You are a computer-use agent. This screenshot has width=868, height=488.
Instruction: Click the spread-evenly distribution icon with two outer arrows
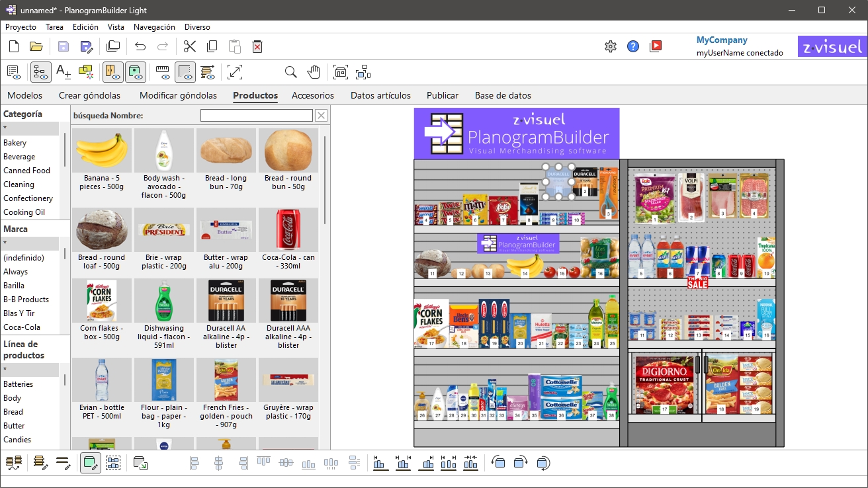tap(449, 463)
